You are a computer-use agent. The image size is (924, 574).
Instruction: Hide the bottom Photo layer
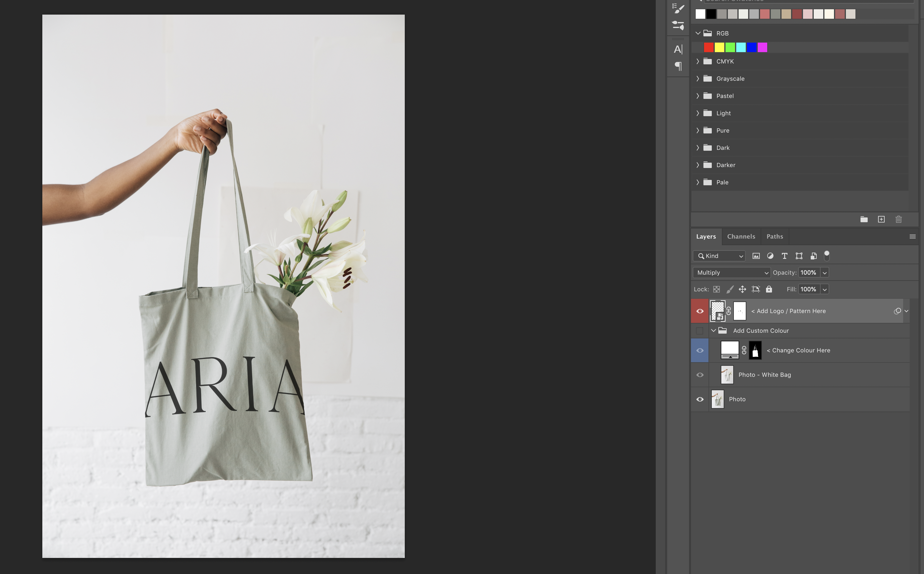coord(700,399)
